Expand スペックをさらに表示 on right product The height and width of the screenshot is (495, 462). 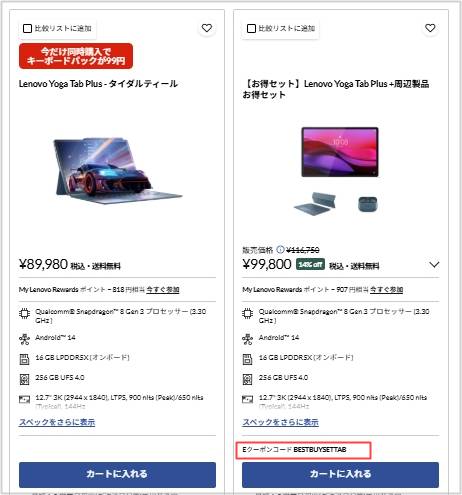click(280, 422)
